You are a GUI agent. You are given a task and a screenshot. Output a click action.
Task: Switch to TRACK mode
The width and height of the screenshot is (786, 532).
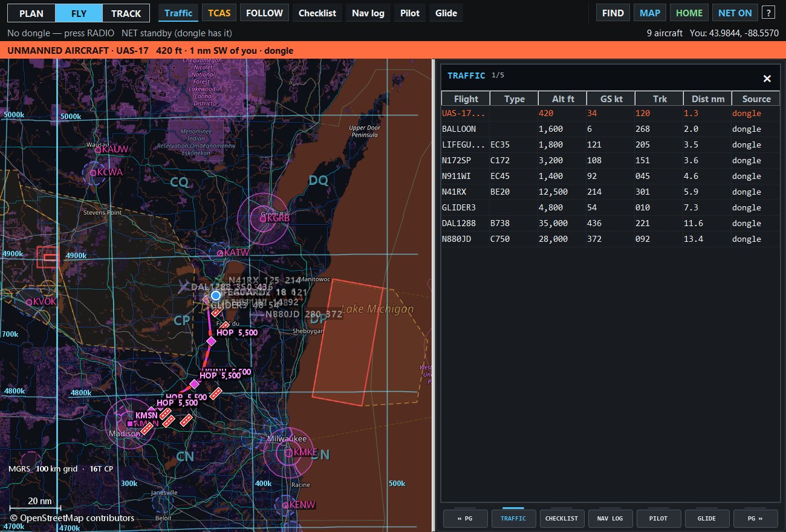coord(126,13)
